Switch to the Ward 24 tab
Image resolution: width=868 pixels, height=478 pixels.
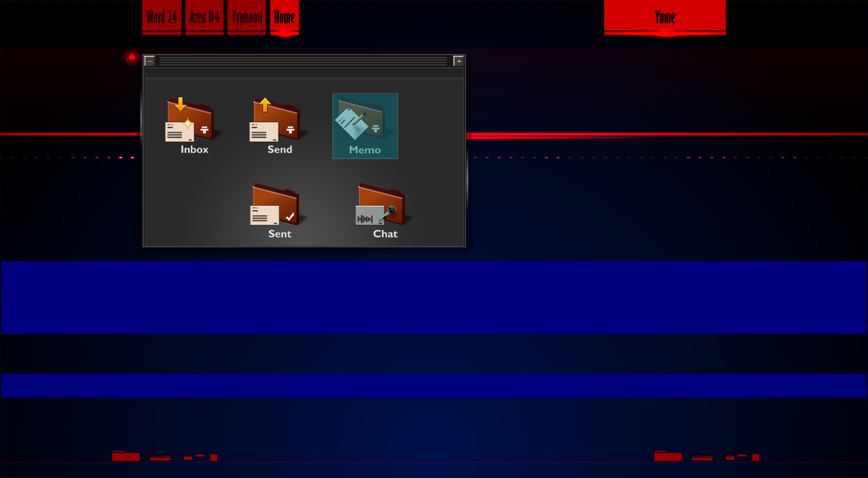[x=162, y=17]
